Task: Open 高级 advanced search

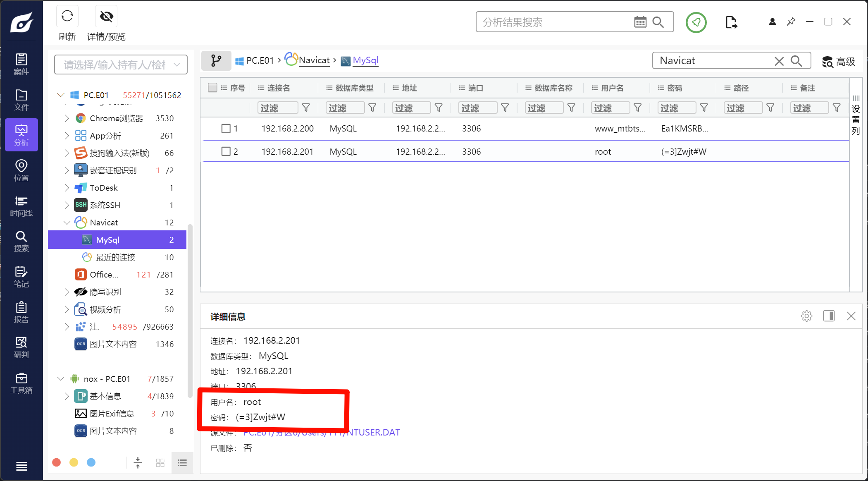Action: pos(838,62)
